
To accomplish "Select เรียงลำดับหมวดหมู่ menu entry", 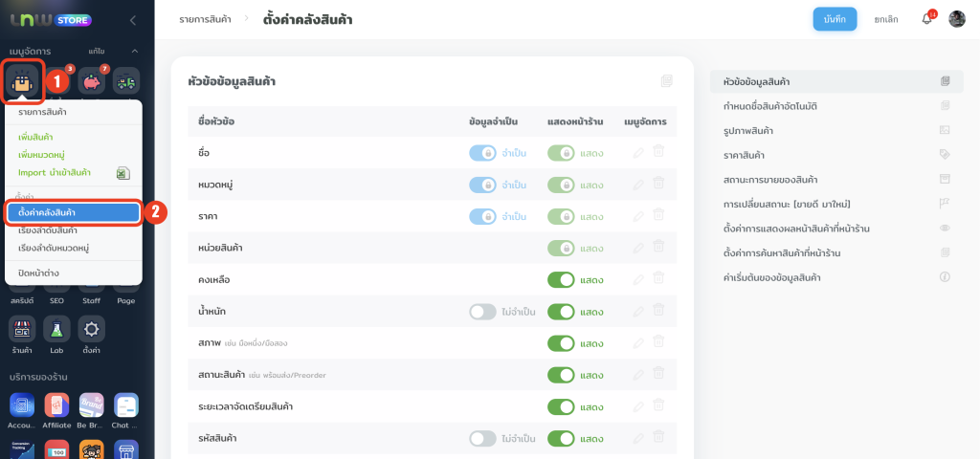I will (54, 248).
